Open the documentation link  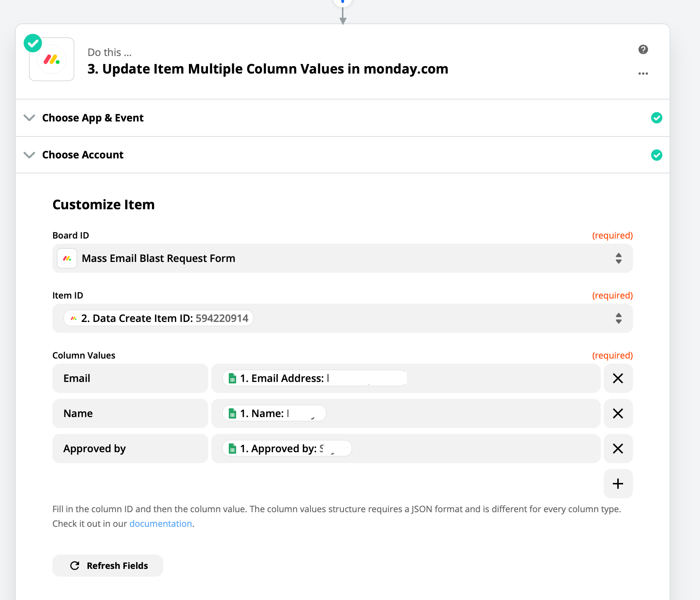tap(161, 524)
